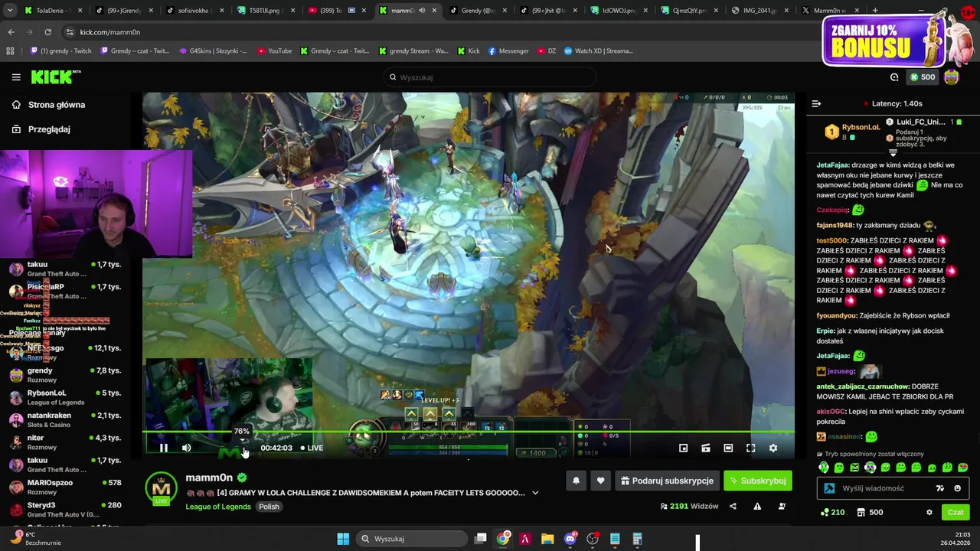Open the channel points 210 counter
980x551 pixels.
(832, 512)
